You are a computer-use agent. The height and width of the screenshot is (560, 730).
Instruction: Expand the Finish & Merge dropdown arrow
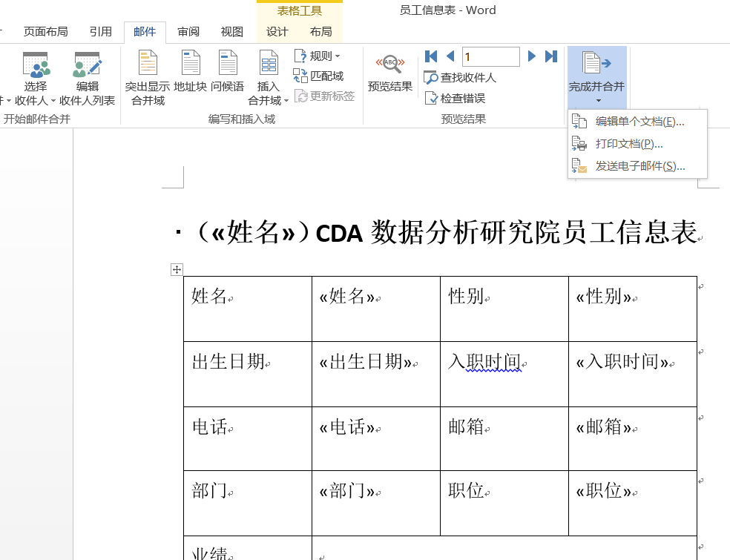click(x=599, y=101)
